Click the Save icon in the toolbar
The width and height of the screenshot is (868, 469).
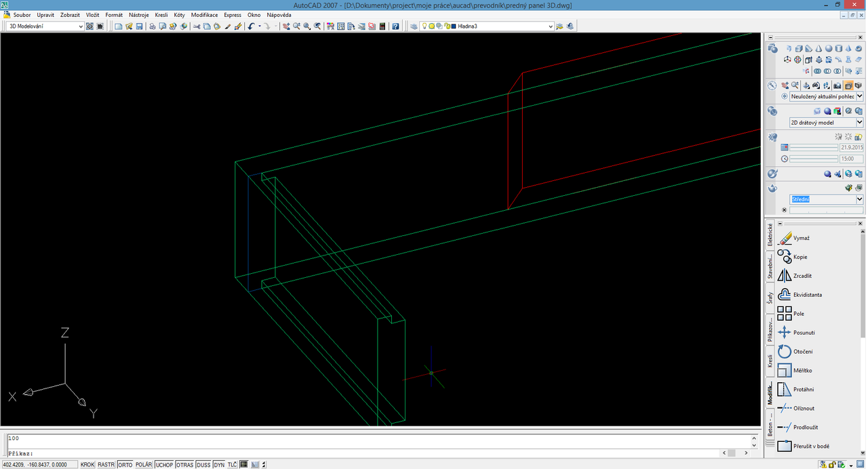coord(139,26)
